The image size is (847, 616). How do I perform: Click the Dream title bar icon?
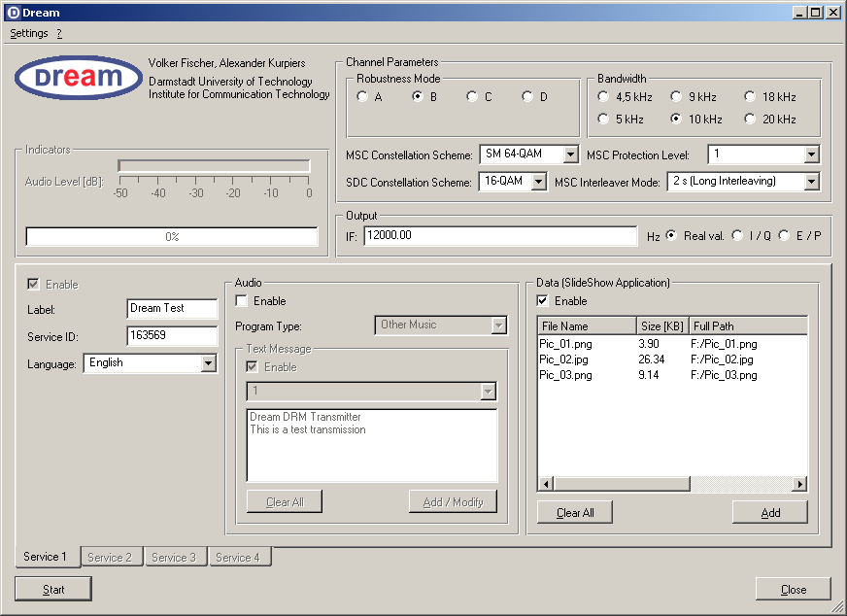[x=13, y=13]
